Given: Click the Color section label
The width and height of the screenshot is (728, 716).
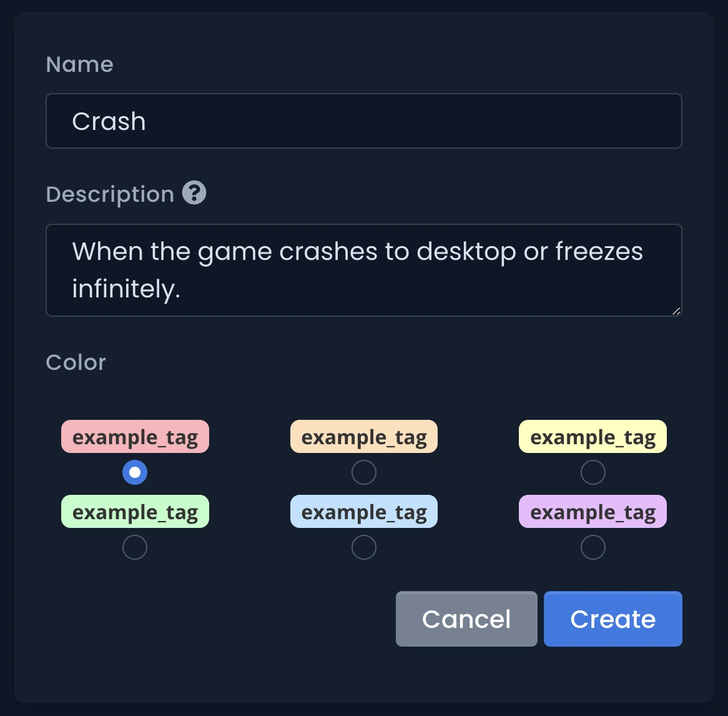Looking at the screenshot, I should pos(76,362).
